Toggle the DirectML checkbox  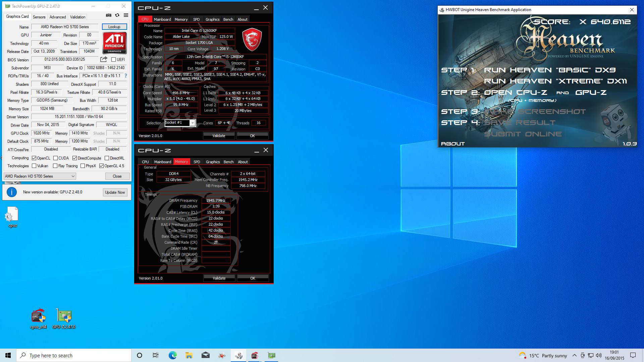click(x=107, y=158)
